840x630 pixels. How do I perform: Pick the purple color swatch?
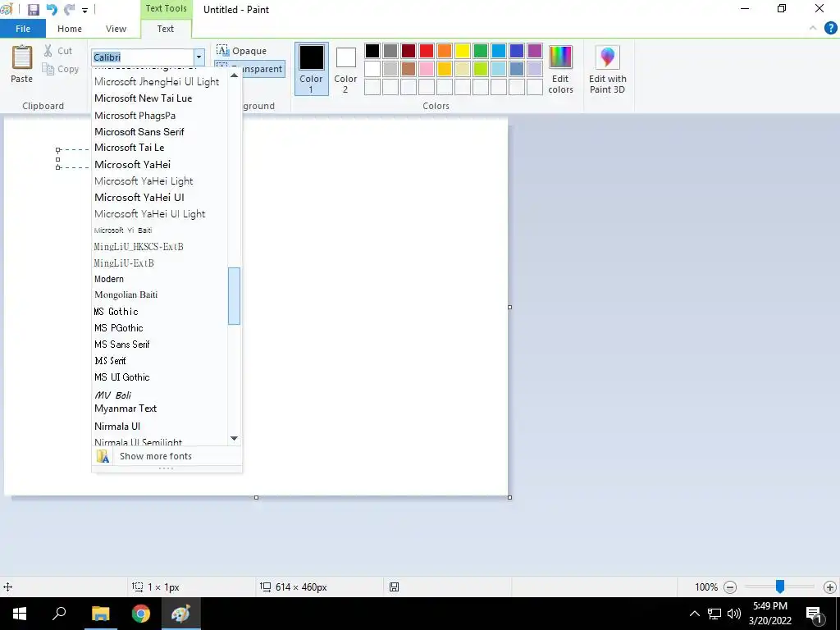[535, 51]
